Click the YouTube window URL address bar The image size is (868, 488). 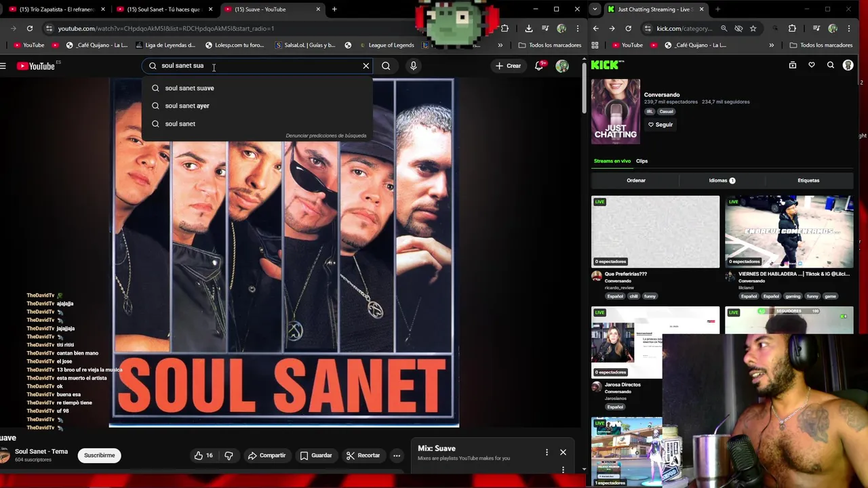(224, 28)
